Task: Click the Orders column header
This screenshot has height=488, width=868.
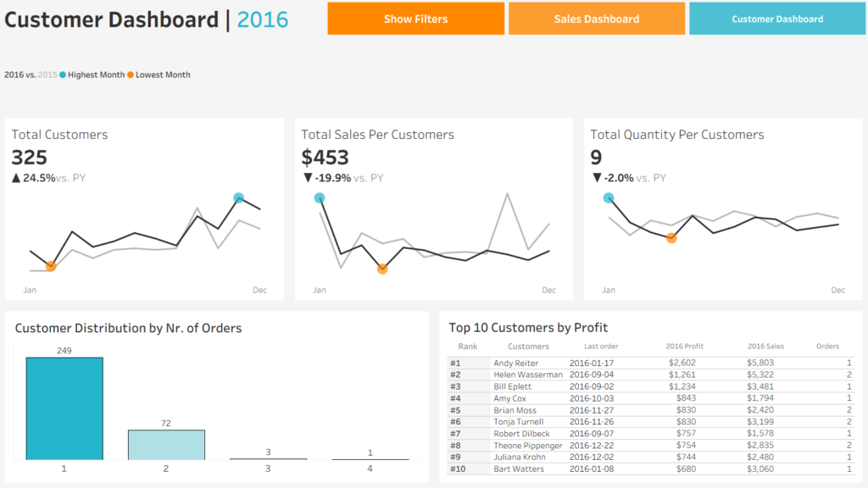Action: [x=827, y=347]
